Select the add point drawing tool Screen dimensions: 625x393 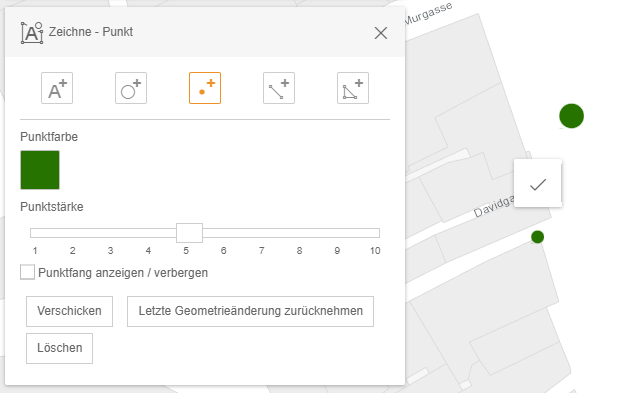pos(205,88)
